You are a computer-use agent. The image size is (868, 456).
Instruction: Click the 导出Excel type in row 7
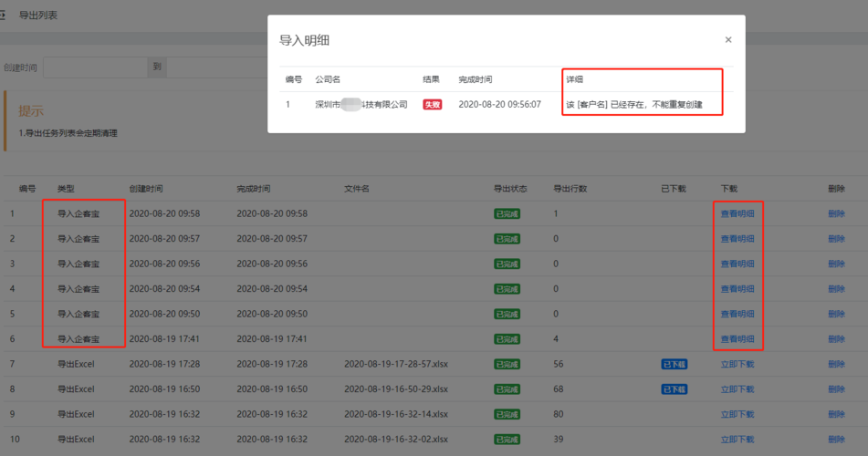click(76, 364)
